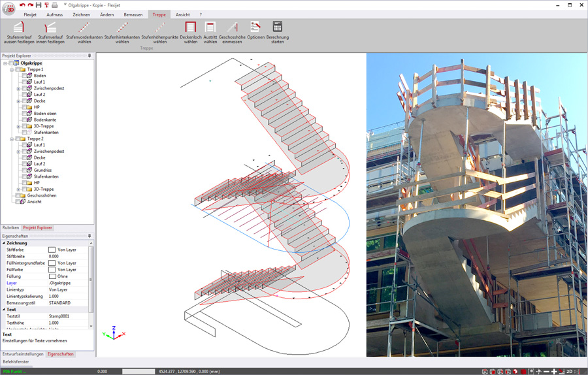Collapse the Treppe 2 tree node
The image size is (588, 375).
[x=12, y=139]
